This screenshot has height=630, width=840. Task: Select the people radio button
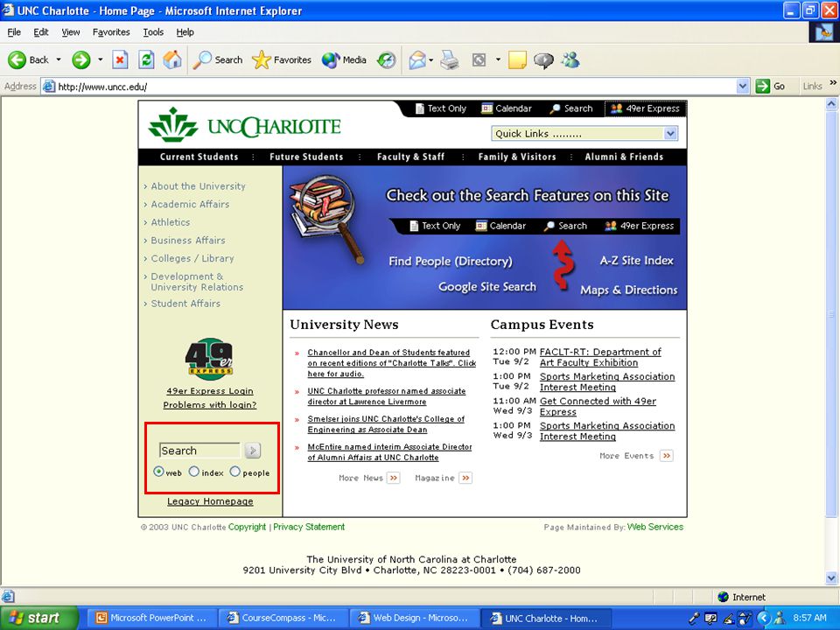point(234,472)
